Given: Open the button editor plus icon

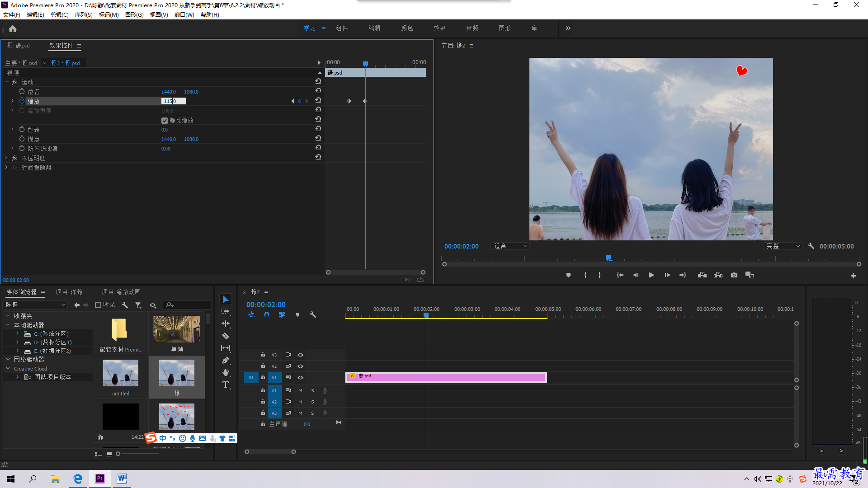Looking at the screenshot, I should point(853,276).
